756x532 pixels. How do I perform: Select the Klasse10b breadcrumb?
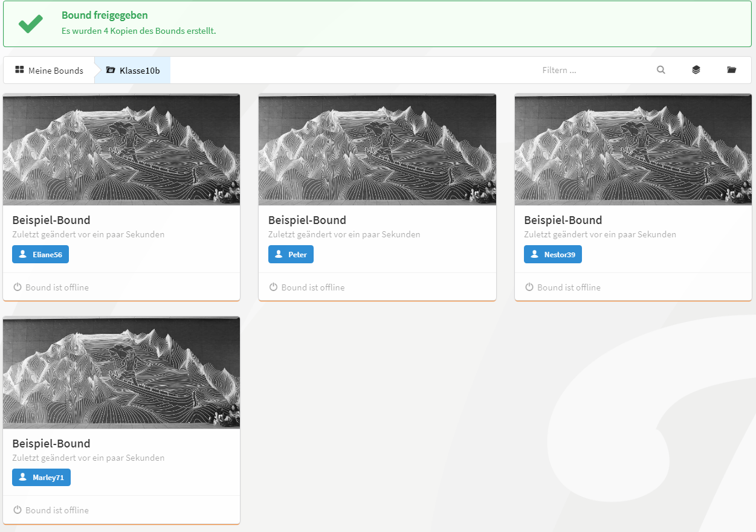click(x=133, y=70)
